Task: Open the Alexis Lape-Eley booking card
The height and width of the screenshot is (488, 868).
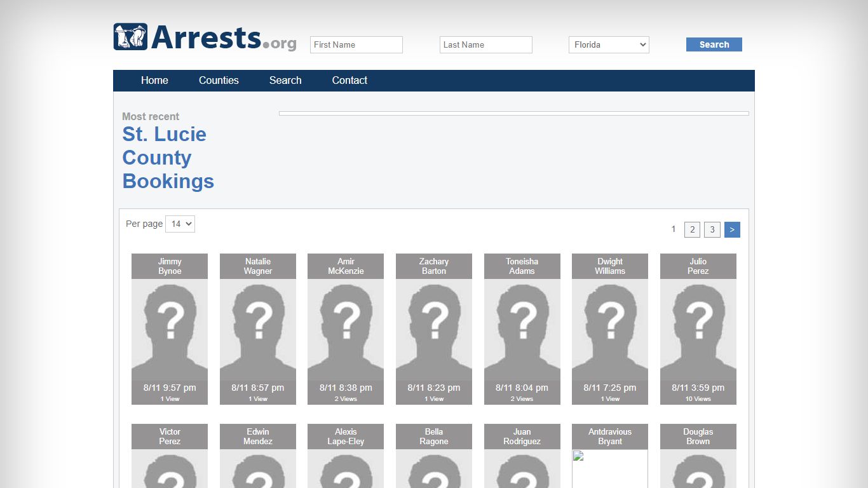Action: [x=346, y=456]
